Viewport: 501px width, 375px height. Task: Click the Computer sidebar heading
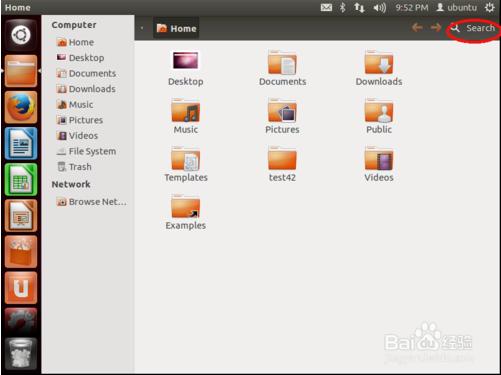click(74, 25)
